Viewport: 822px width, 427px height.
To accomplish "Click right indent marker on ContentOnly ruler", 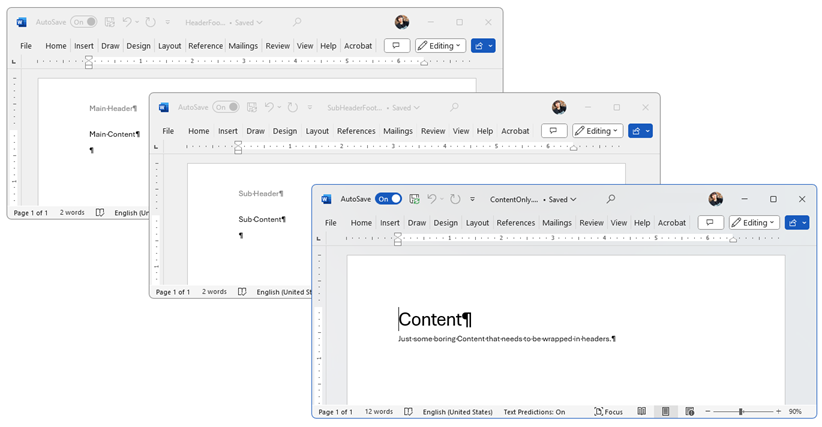I will [x=733, y=240].
